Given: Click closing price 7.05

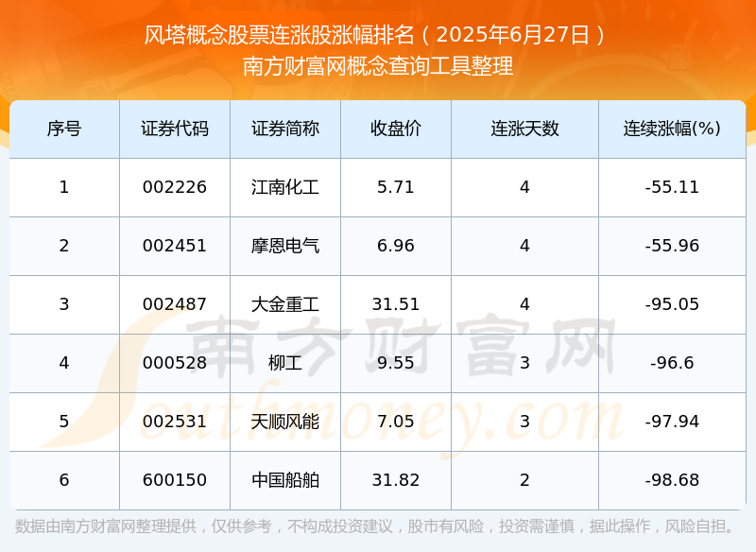Looking at the screenshot, I should pos(396,422).
